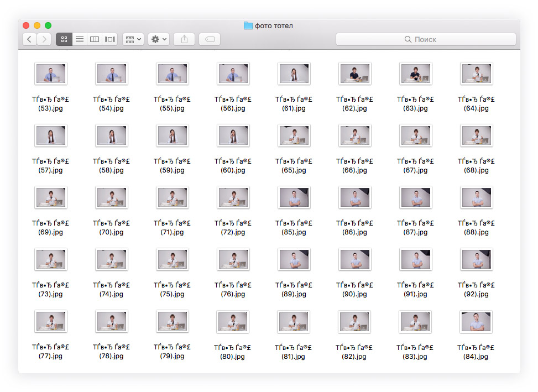Select the (89).jpg thumbnail
The image size is (538, 392).
[x=294, y=259]
